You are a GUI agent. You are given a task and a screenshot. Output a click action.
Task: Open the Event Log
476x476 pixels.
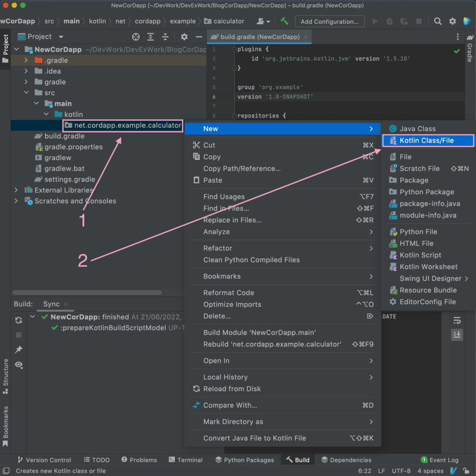(x=440, y=460)
